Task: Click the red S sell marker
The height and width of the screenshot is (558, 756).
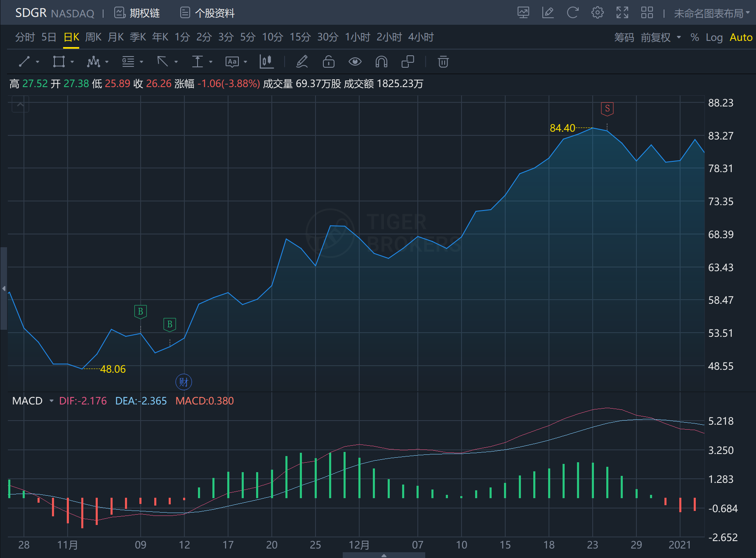Action: click(607, 109)
